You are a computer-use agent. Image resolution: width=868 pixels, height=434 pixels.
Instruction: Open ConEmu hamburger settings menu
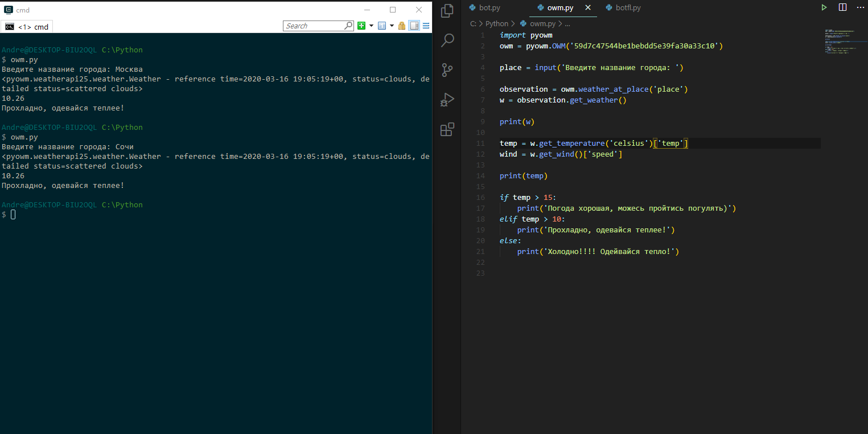tap(426, 26)
